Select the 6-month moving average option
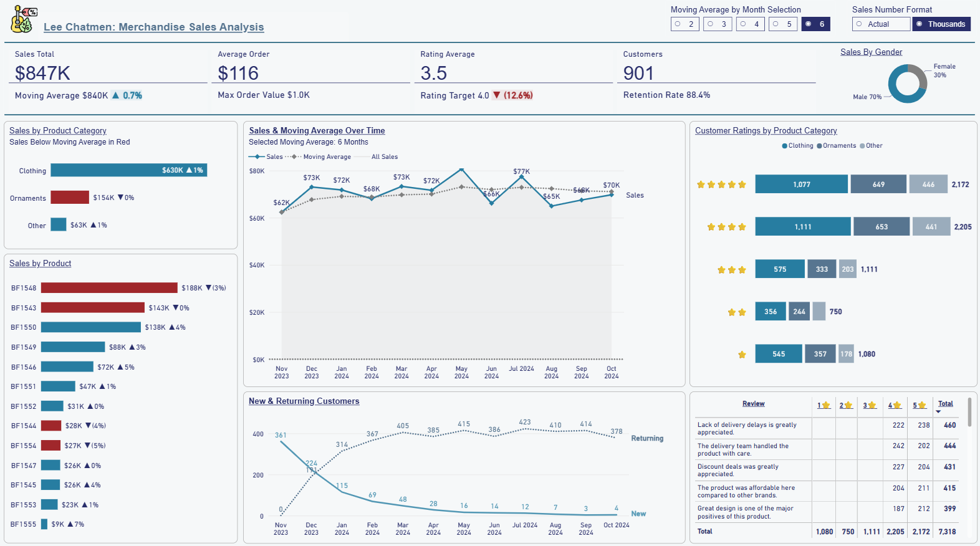980x546 pixels. 815,24
